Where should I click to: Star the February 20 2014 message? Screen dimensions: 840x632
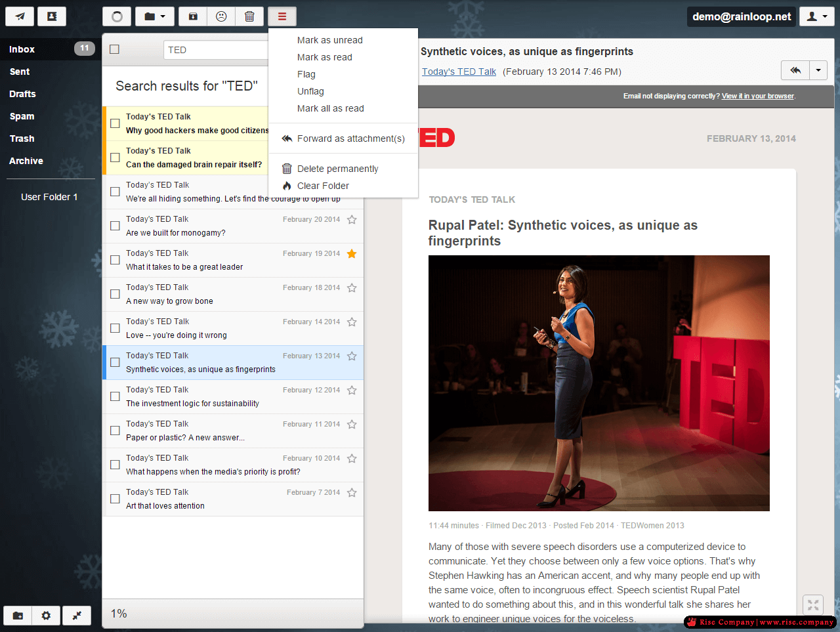352,220
